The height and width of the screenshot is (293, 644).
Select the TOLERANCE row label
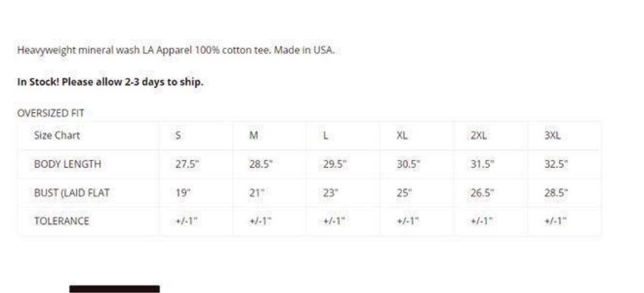(x=61, y=221)
